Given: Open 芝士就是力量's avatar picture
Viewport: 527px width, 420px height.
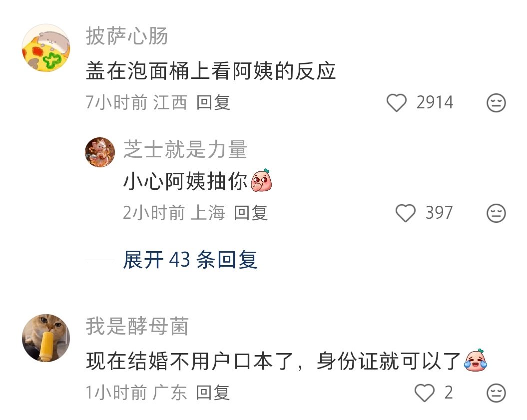Looking at the screenshot, I should pyautogui.click(x=100, y=152).
